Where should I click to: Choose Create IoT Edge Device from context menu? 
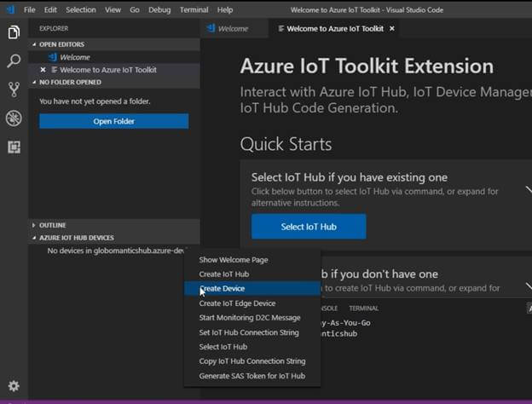(252, 303)
